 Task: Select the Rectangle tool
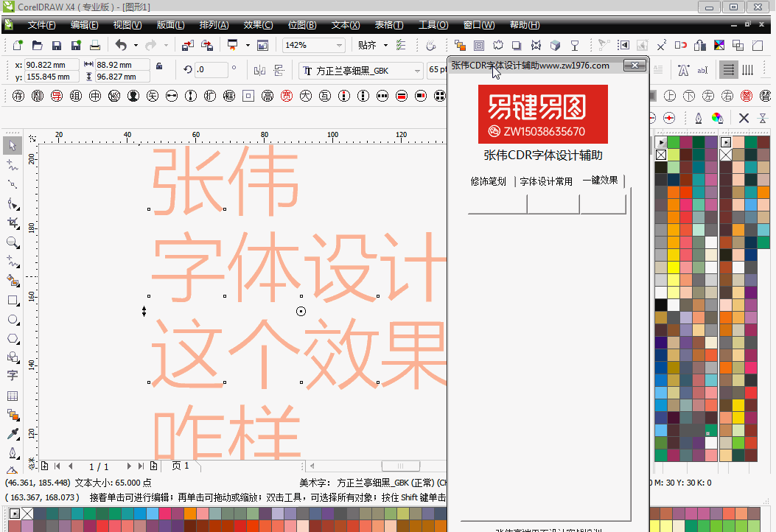12,300
